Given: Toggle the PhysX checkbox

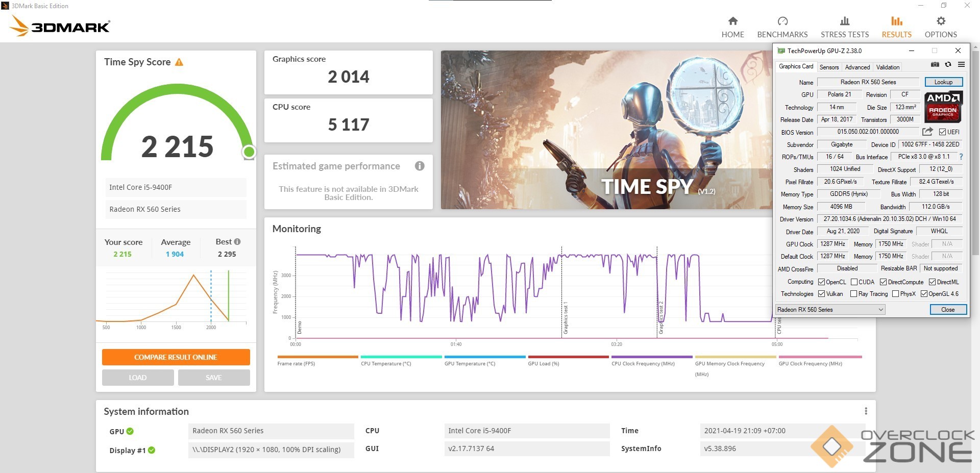Looking at the screenshot, I should pos(895,294).
